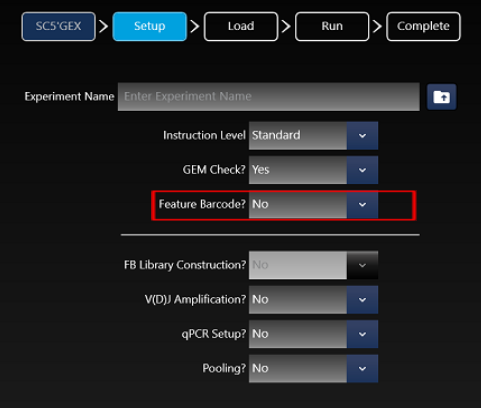Expand the GEM Check dropdown arrow
This screenshot has height=408, width=481.
(362, 170)
